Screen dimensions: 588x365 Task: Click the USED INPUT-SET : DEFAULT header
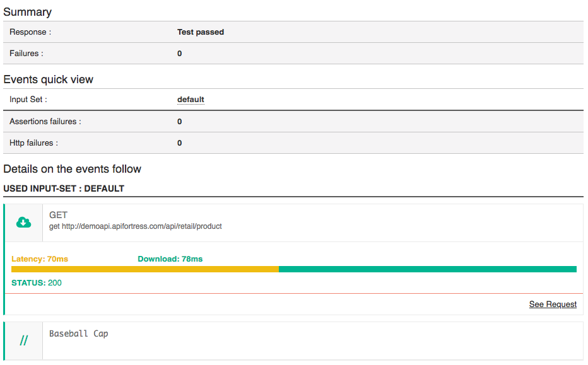(x=64, y=188)
